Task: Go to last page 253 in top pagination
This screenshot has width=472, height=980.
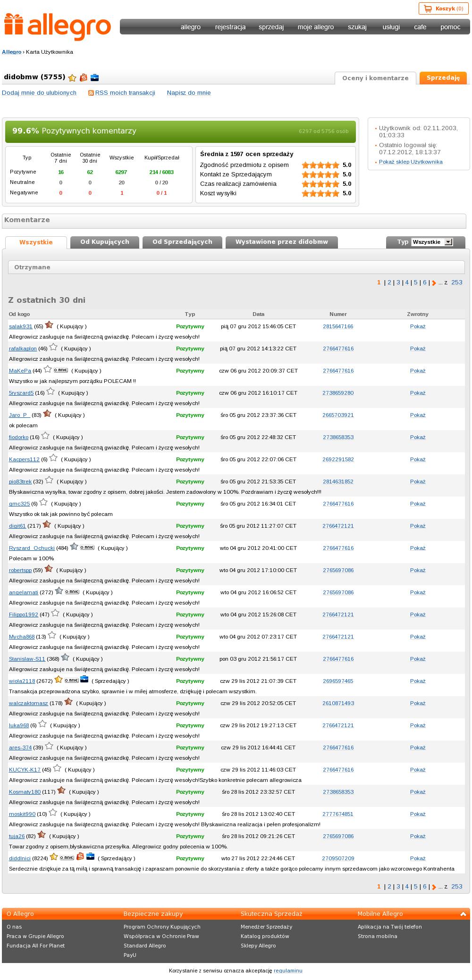Action: [457, 282]
